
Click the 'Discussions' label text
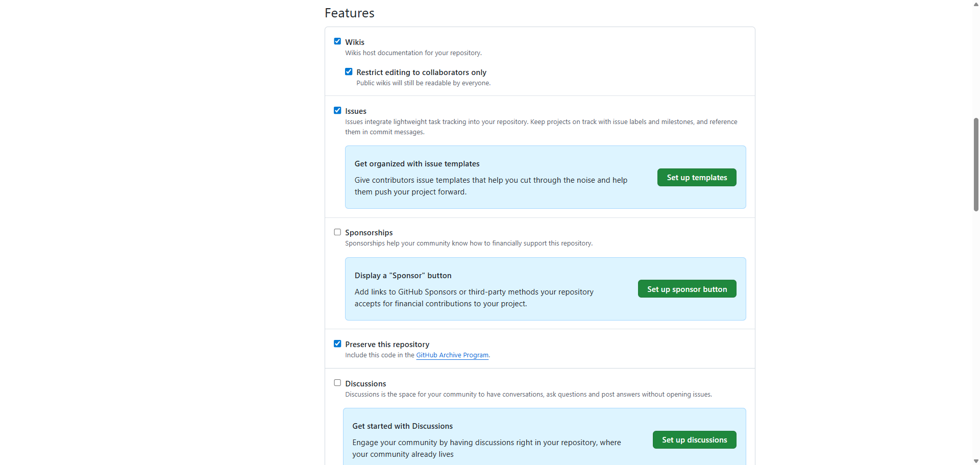click(x=365, y=384)
